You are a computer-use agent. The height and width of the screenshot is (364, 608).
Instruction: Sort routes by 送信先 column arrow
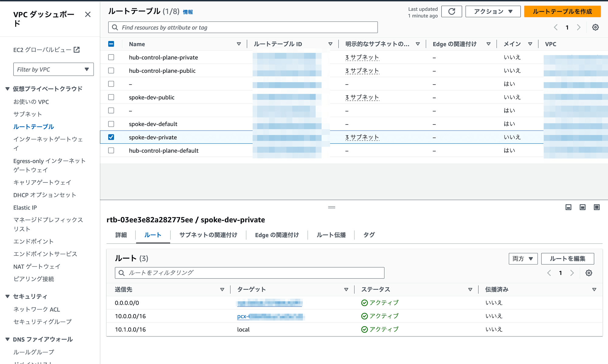pos(222,290)
